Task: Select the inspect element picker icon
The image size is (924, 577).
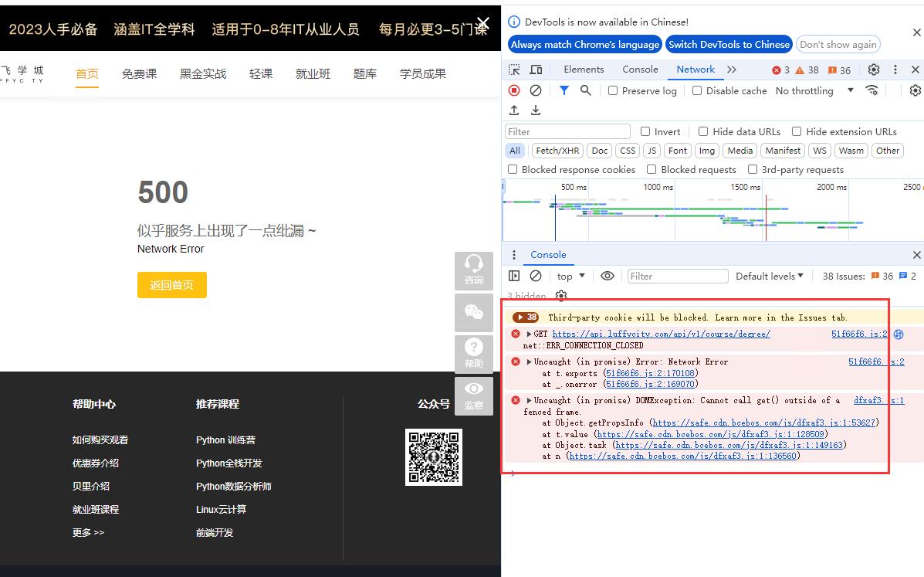Action: coord(514,70)
